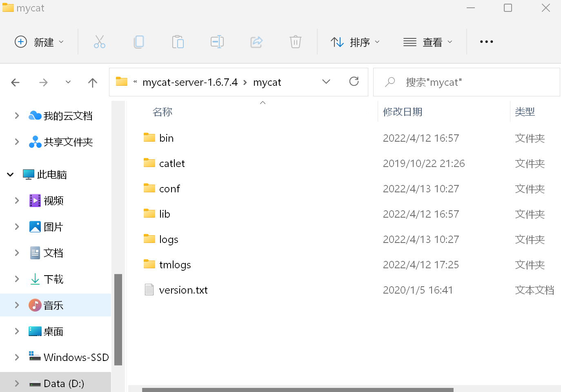Open 视频 folder in sidebar
The image size is (561, 392).
(47, 200)
